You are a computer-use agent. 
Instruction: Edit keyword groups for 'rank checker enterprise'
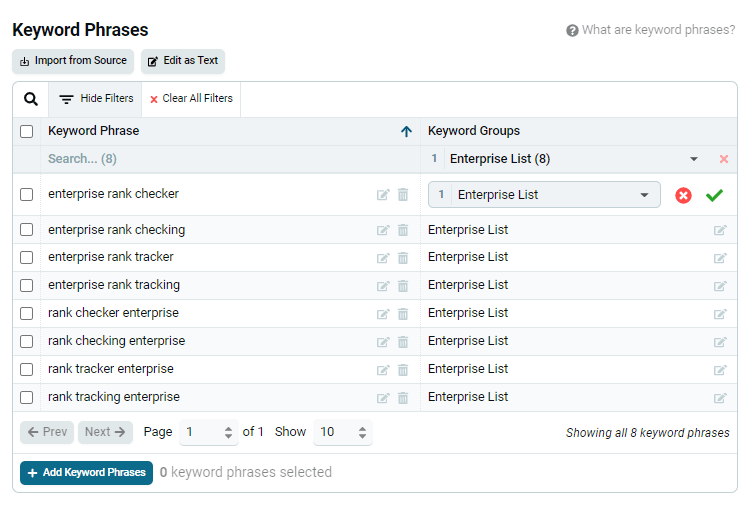(720, 314)
